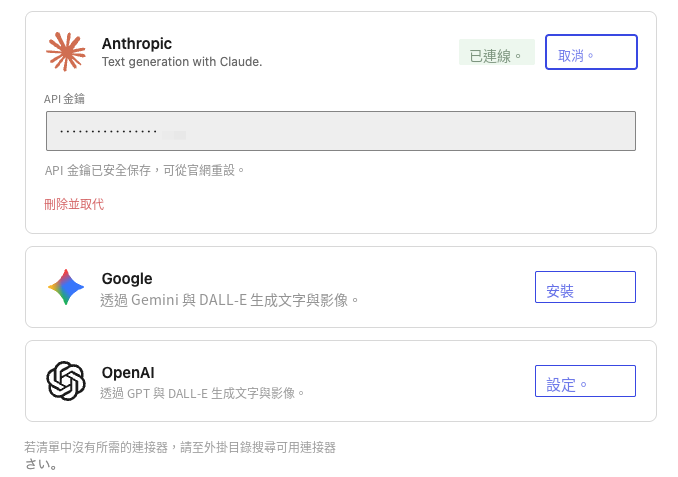Click the API 金鑰已安全保存 helper text
Viewport: 678px width, 477px height.
point(144,170)
